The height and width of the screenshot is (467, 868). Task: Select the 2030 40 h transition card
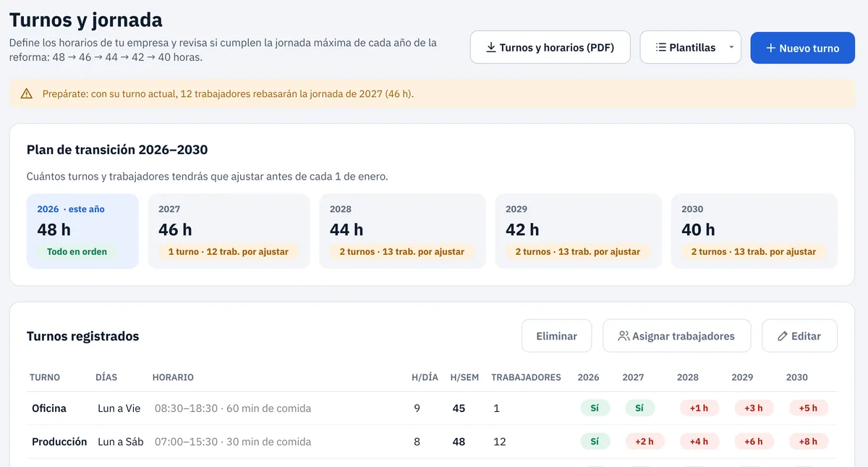coord(754,231)
